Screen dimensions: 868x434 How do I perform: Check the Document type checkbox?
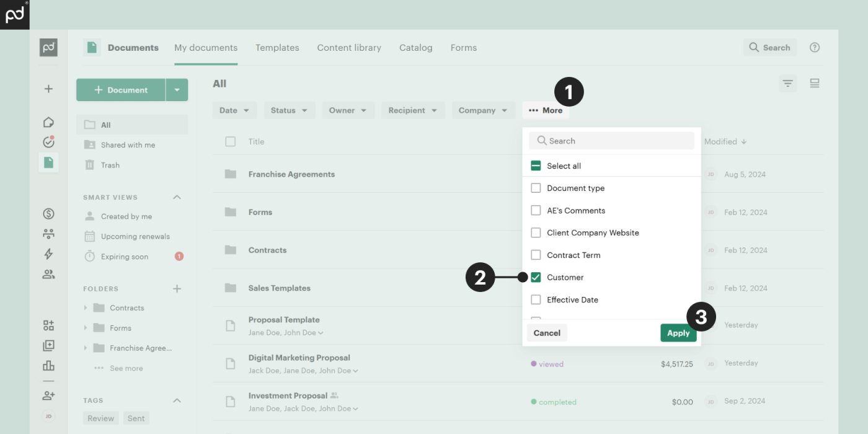[x=536, y=188]
